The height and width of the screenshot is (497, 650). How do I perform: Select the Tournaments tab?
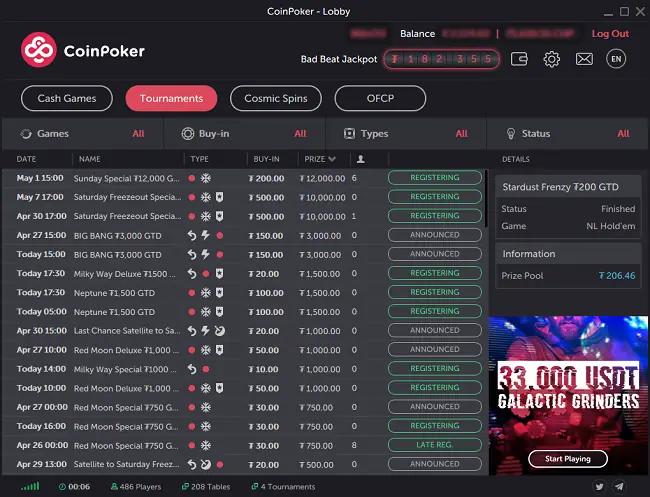[x=171, y=98]
